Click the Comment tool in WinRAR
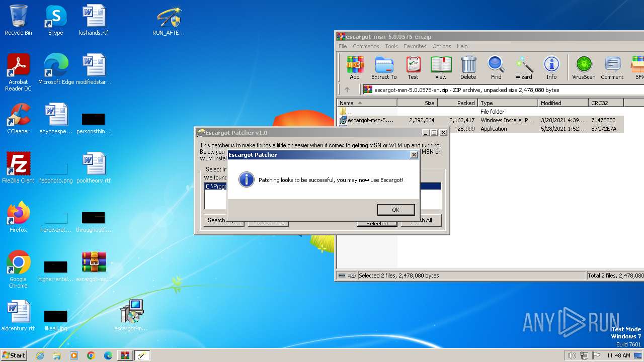644x362 pixels. [x=612, y=68]
